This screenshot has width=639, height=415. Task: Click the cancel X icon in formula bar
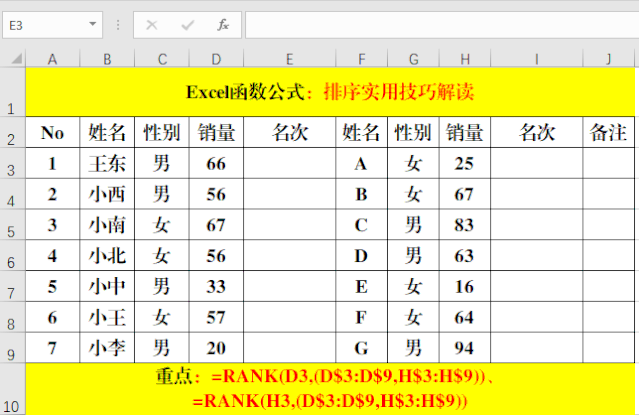click(x=152, y=25)
